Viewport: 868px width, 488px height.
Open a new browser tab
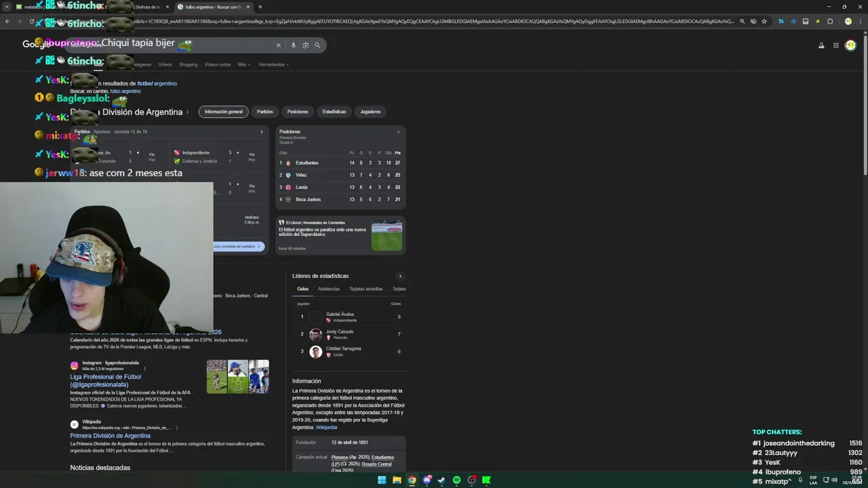tap(260, 7)
